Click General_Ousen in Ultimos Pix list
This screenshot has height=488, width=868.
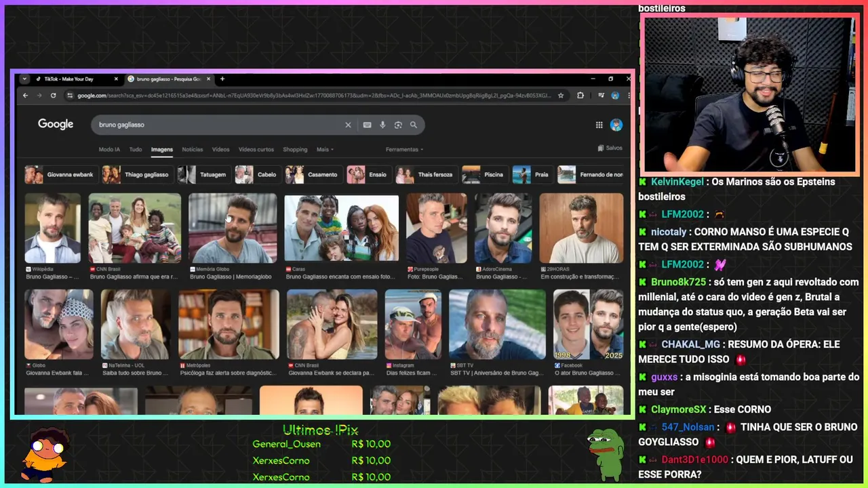coord(287,444)
